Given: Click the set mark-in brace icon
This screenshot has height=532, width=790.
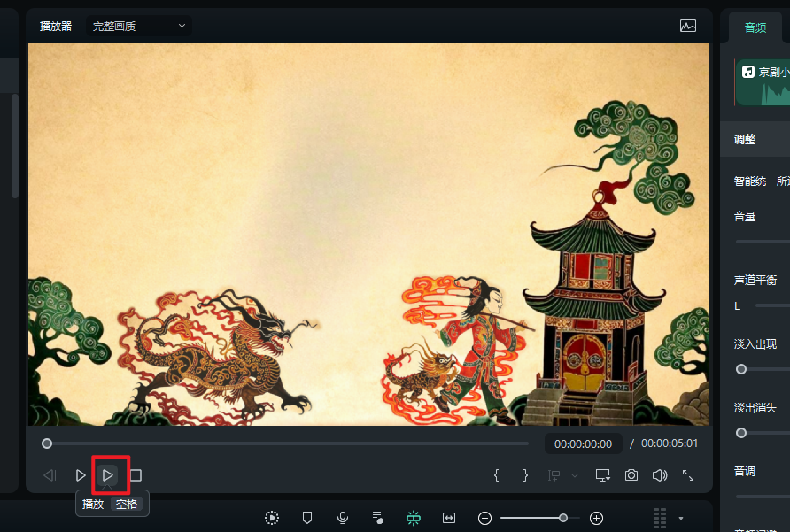Looking at the screenshot, I should click(x=497, y=474).
